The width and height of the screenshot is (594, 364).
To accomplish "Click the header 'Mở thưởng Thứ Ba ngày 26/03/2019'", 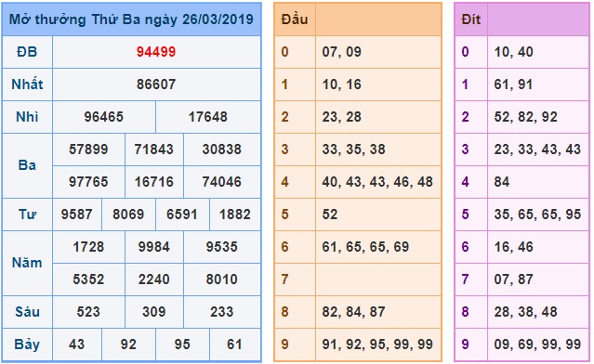I will coord(131,19).
